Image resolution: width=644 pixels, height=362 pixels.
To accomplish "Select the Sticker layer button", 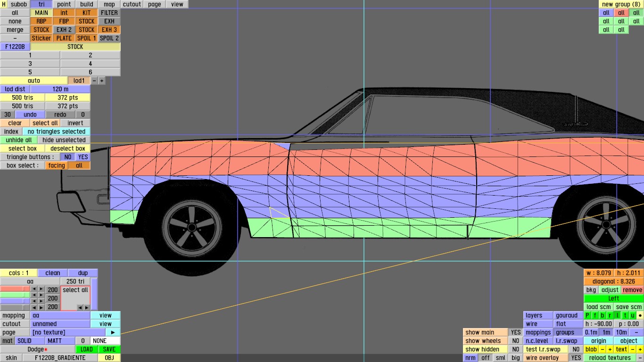I will (41, 38).
